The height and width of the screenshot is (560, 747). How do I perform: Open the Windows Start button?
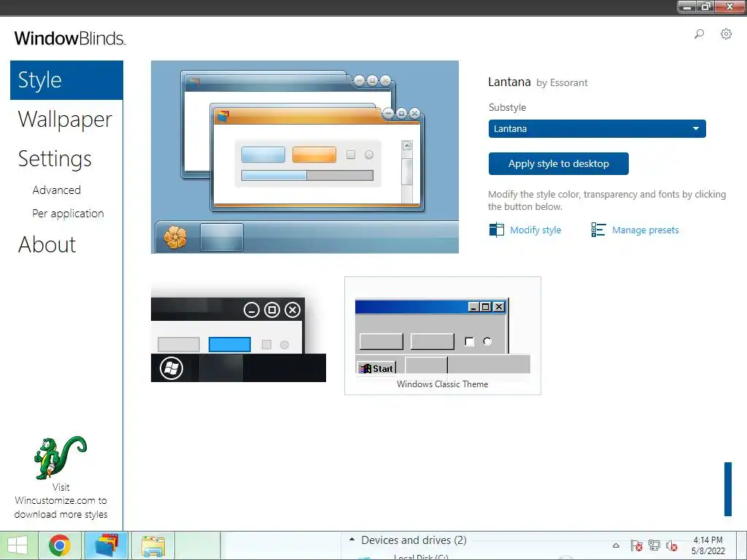pos(18,545)
